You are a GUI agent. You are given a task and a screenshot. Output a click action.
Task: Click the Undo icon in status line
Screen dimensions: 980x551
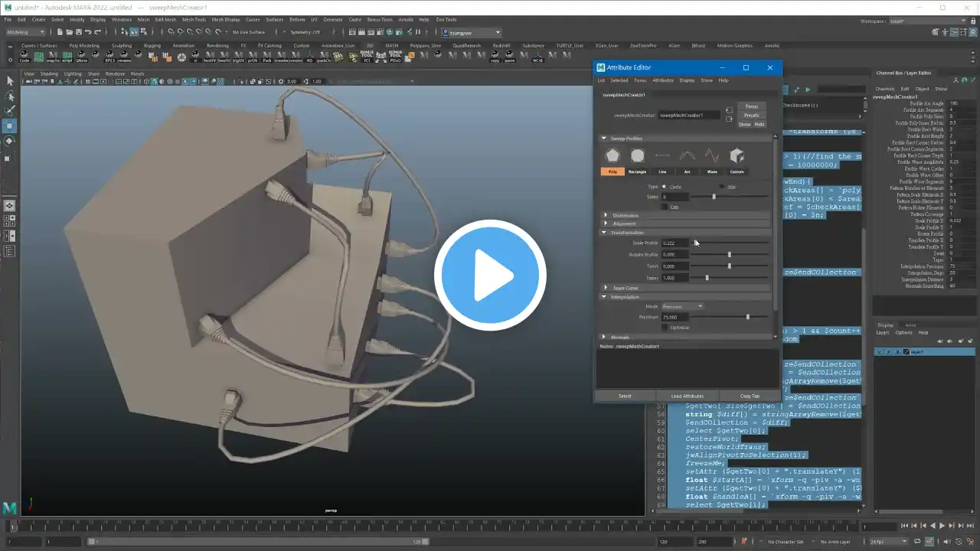[x=89, y=32]
